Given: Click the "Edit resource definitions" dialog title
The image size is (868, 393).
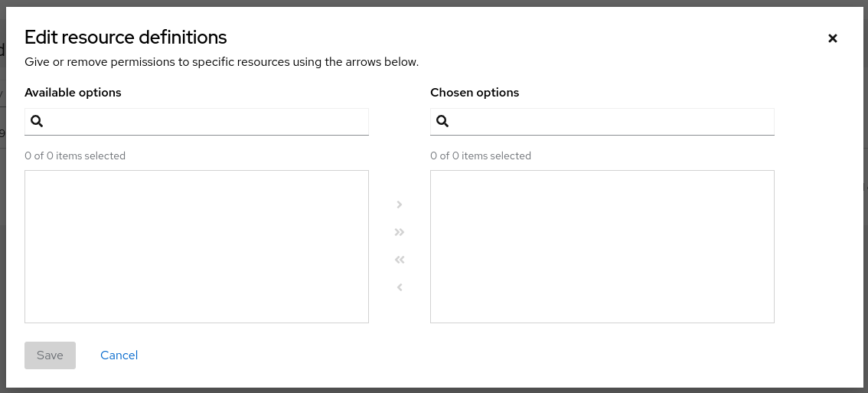Looking at the screenshot, I should (x=126, y=37).
